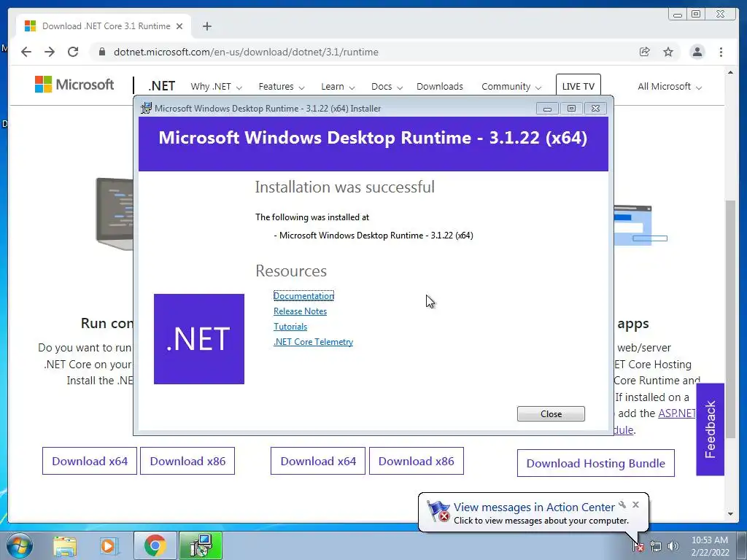This screenshot has width=747, height=560.
Task: Click the Chrome forward arrow
Action: [x=50, y=52]
